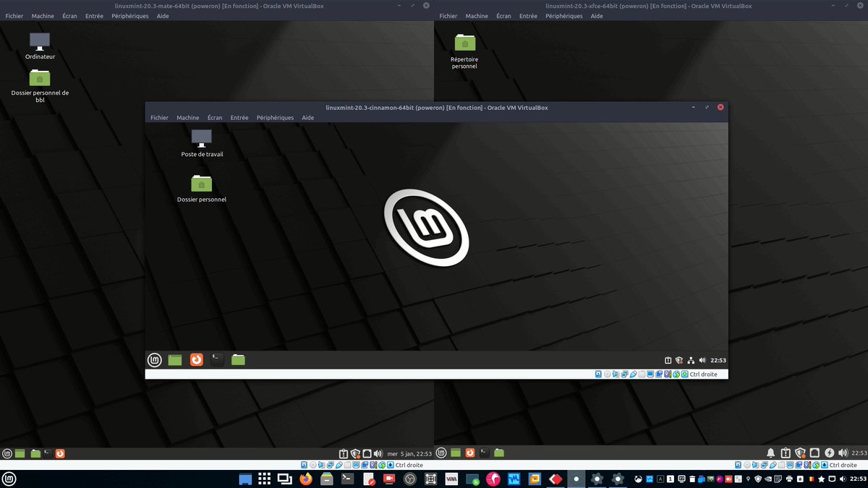The image size is (868, 488).
Task: Launch Firefox from host taskbar
Action: (306, 479)
